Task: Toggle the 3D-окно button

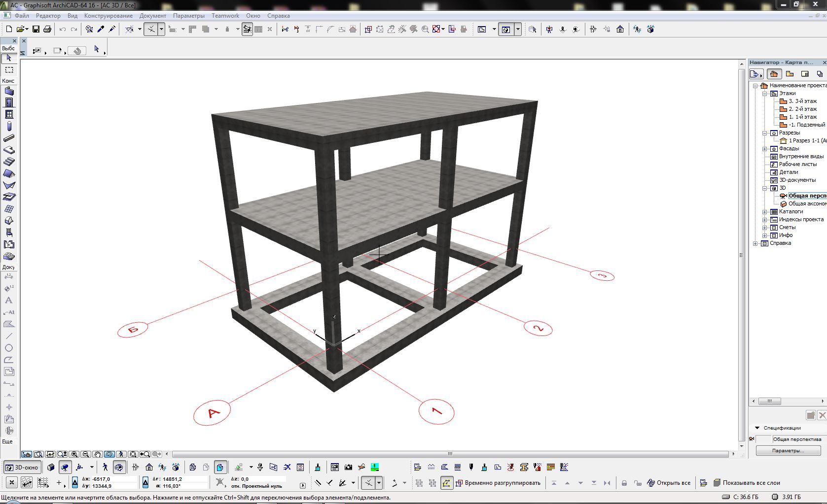Action: click(22, 467)
